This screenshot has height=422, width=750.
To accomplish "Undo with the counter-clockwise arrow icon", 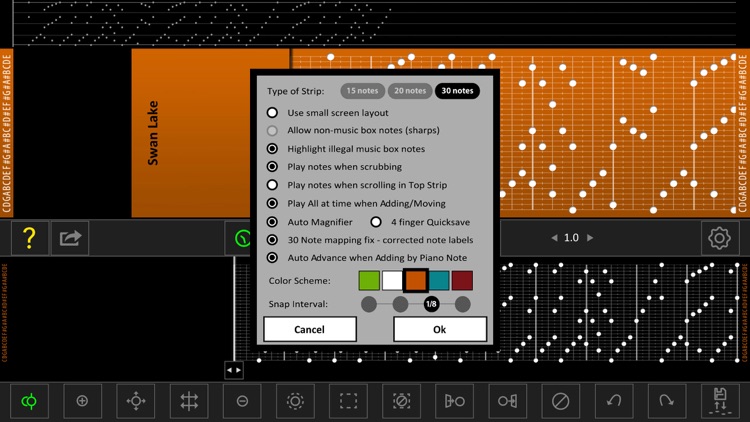I will pyautogui.click(x=614, y=401).
